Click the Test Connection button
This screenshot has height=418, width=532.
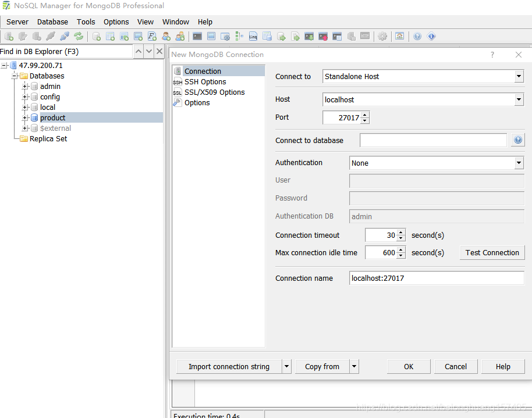coord(492,252)
